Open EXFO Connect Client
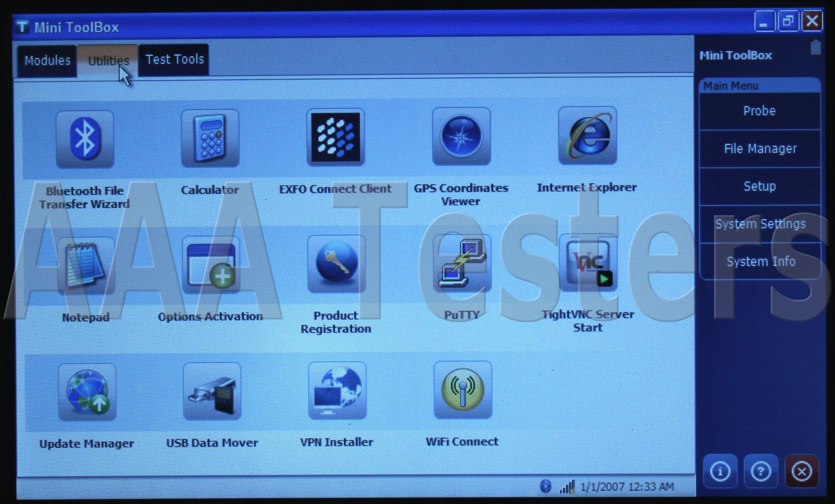 point(336,137)
